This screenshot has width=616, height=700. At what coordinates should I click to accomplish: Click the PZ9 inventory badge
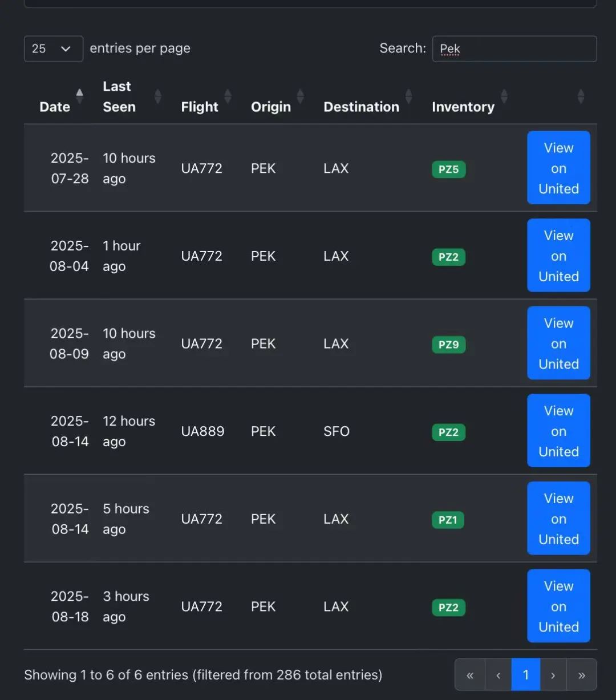tap(448, 345)
